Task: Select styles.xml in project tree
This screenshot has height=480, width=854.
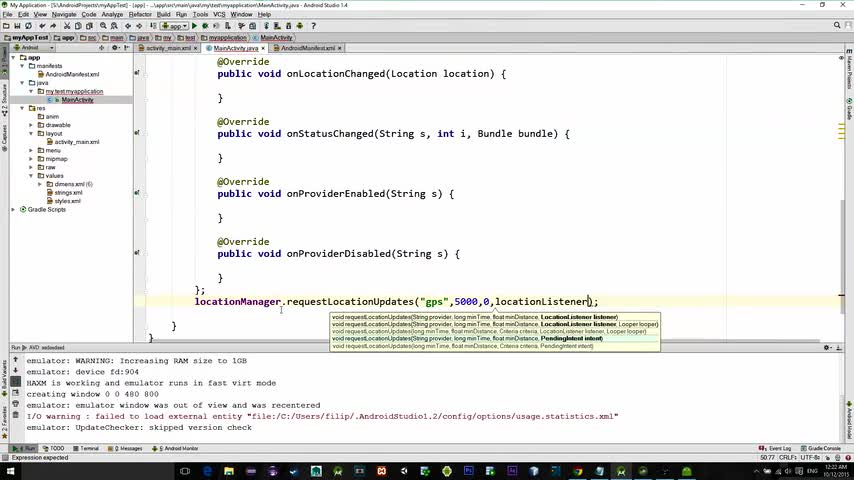Action: 67,201
